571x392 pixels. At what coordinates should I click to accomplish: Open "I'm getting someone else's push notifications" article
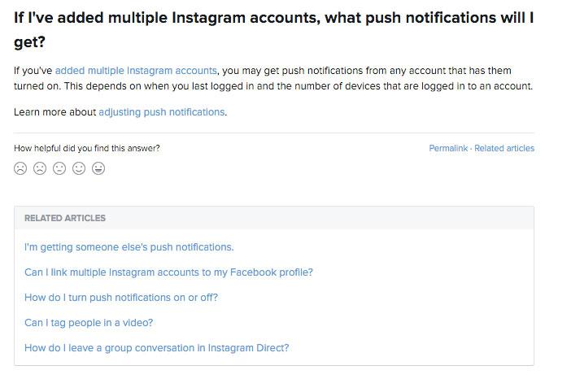click(129, 247)
